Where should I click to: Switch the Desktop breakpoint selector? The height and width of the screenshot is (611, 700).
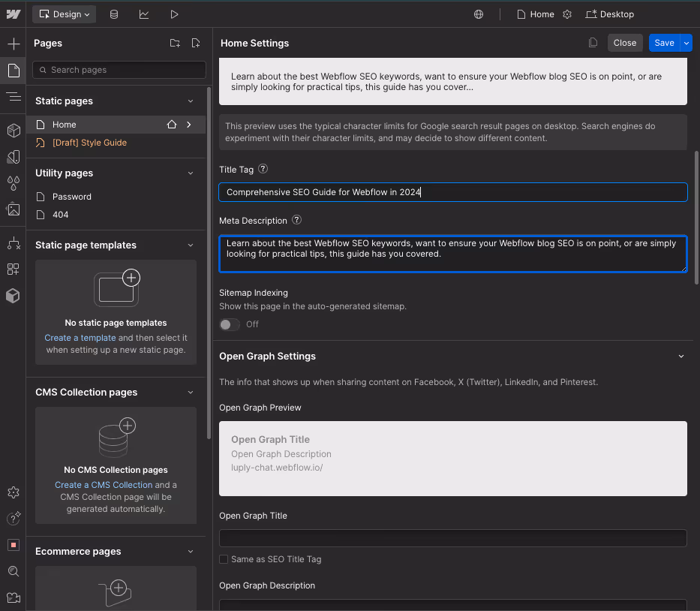click(610, 14)
